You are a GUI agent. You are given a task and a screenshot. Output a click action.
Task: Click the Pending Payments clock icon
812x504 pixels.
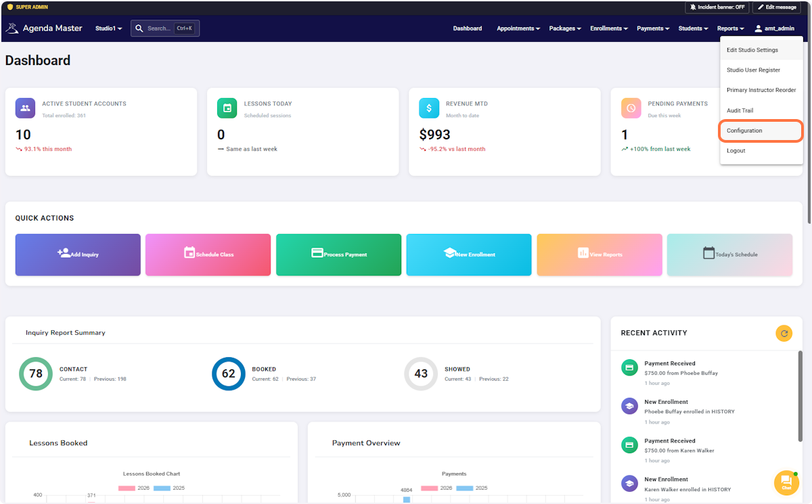(631, 108)
